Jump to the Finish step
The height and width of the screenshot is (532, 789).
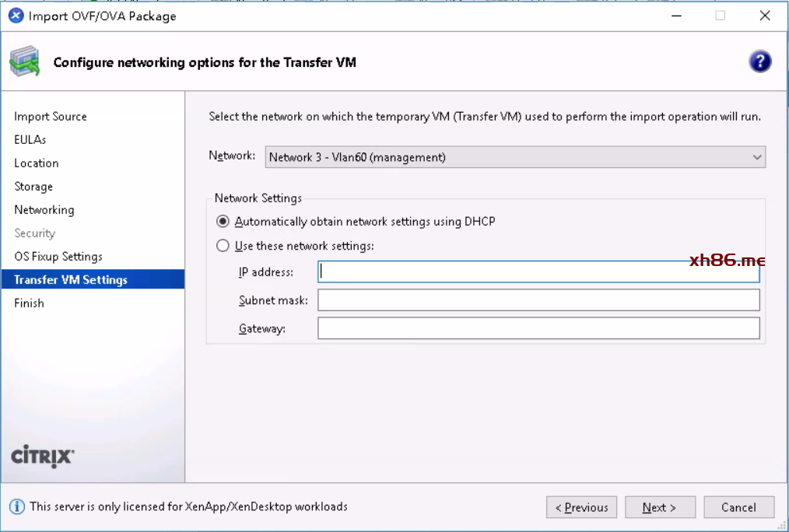tap(29, 303)
